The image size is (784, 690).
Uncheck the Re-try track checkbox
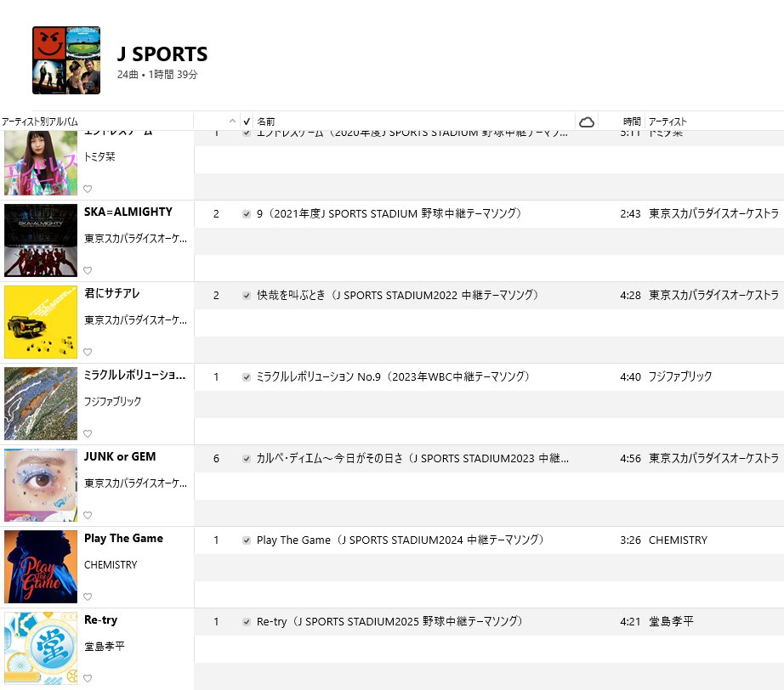pyautogui.click(x=247, y=621)
